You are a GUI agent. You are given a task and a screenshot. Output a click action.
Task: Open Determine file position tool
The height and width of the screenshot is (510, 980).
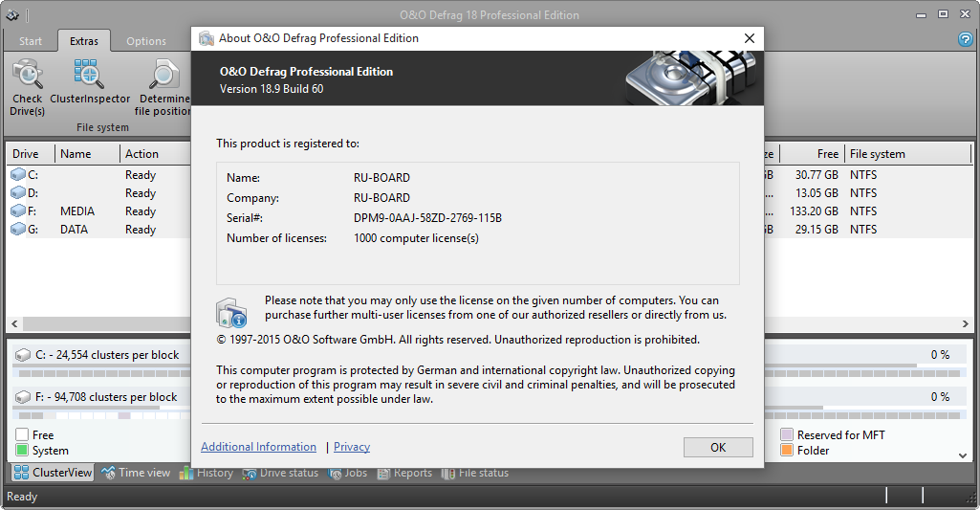[x=163, y=88]
